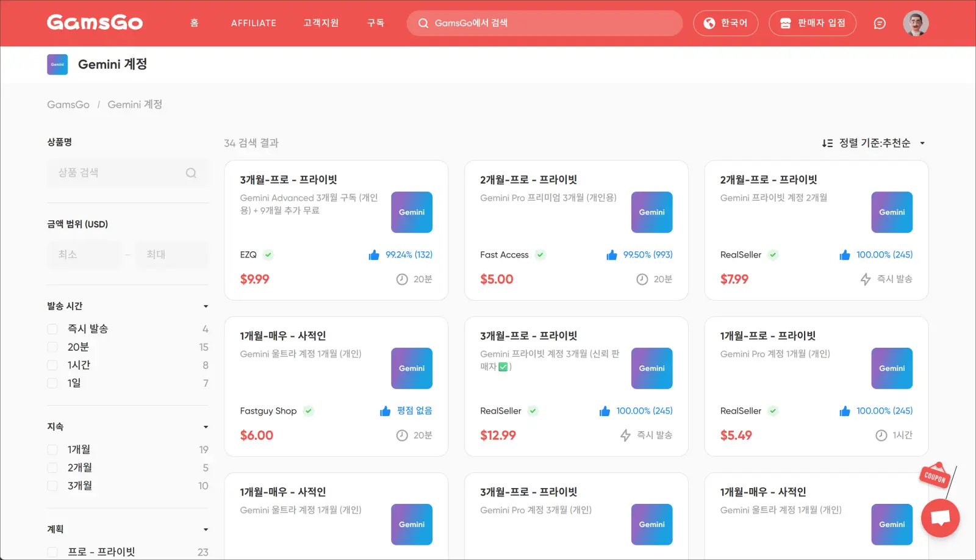976x560 pixels.
Task: Open the floating chat bubble widget
Action: (940, 517)
